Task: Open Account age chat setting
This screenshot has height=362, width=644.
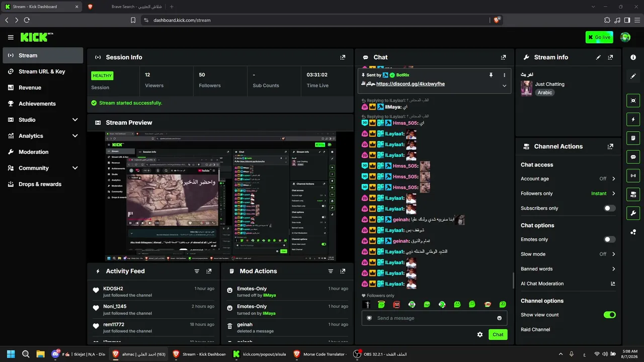Action: point(568,178)
